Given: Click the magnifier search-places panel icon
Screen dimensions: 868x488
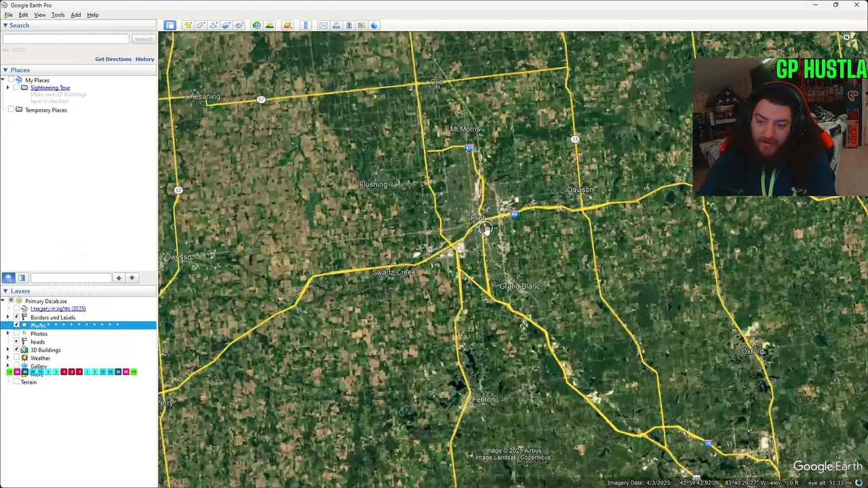Looking at the screenshot, I should [8, 278].
